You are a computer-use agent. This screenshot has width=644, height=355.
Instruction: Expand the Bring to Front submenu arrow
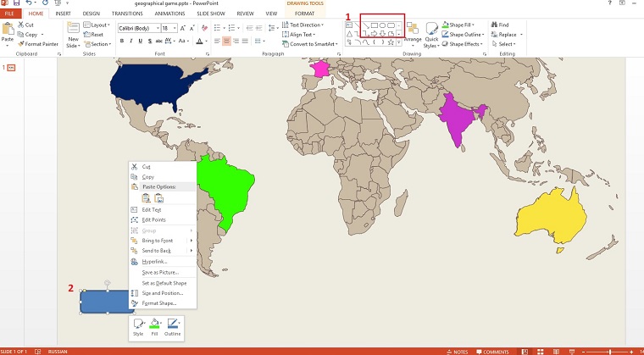[192, 241]
